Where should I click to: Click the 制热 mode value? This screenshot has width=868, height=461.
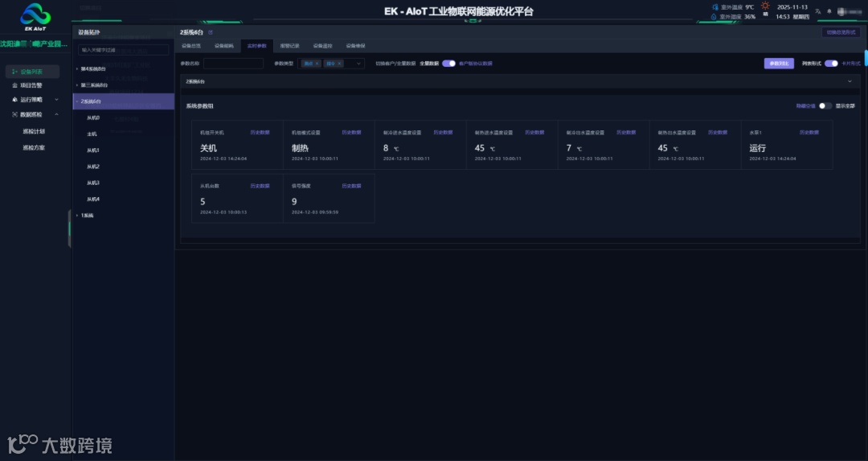point(300,149)
